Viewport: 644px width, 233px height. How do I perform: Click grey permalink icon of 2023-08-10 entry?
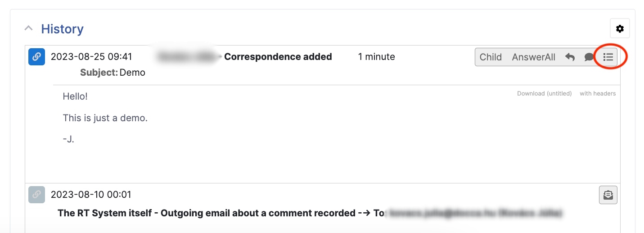pyautogui.click(x=36, y=195)
